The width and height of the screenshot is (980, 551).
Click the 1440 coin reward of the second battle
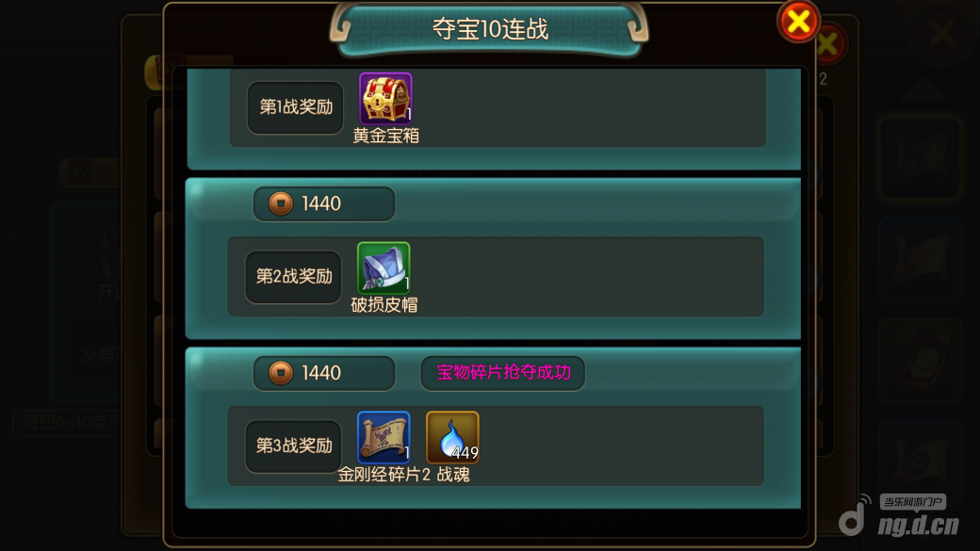324,203
